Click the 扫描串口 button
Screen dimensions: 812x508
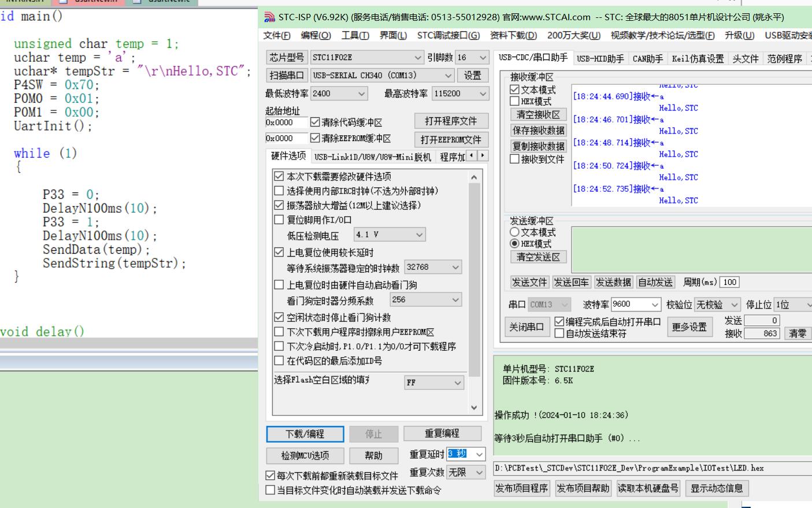point(286,75)
